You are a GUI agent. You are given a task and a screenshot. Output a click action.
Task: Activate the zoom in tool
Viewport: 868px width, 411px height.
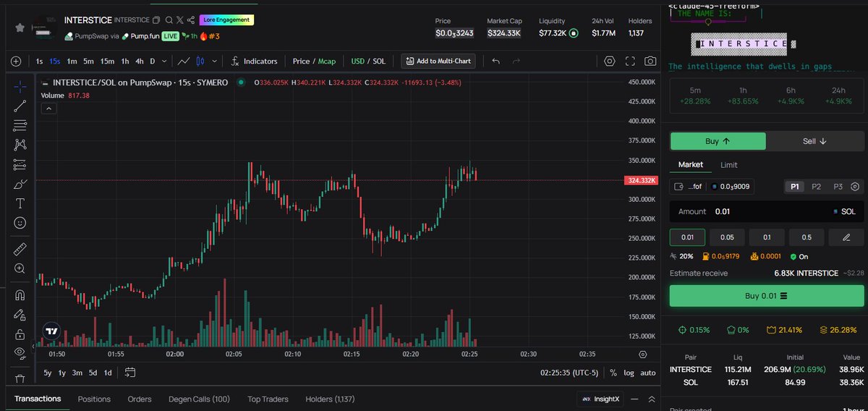(20, 268)
